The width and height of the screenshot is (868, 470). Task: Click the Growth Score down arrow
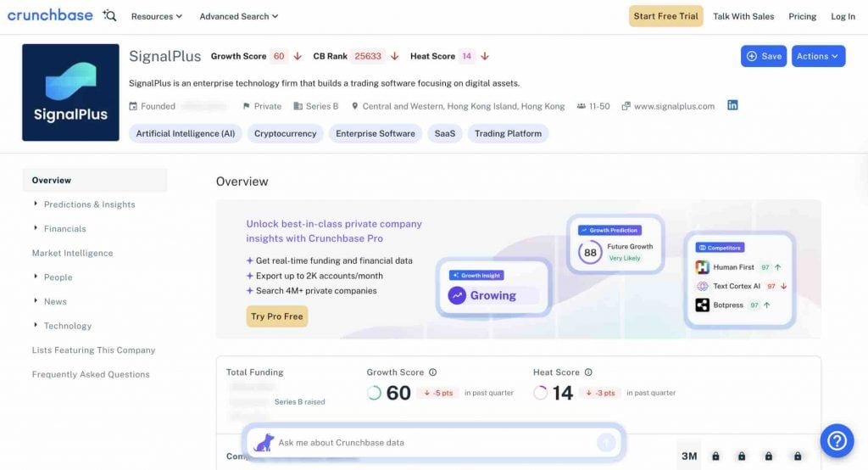[298, 56]
